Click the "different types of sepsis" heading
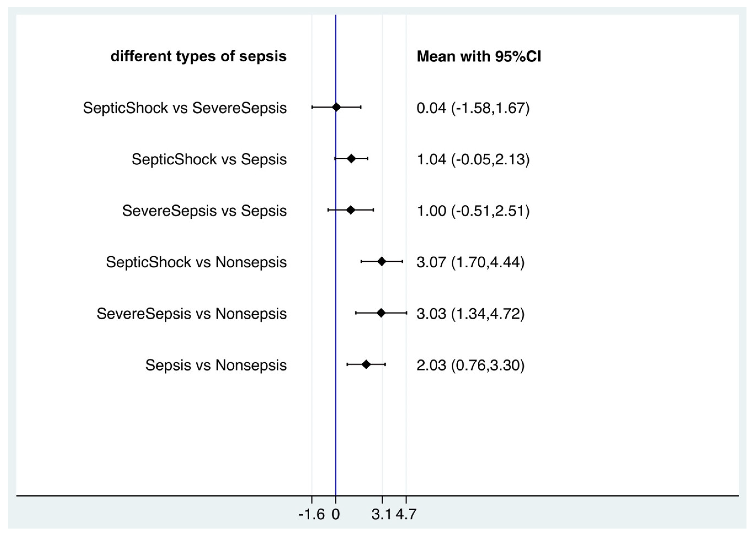The height and width of the screenshot is (535, 756). (198, 56)
